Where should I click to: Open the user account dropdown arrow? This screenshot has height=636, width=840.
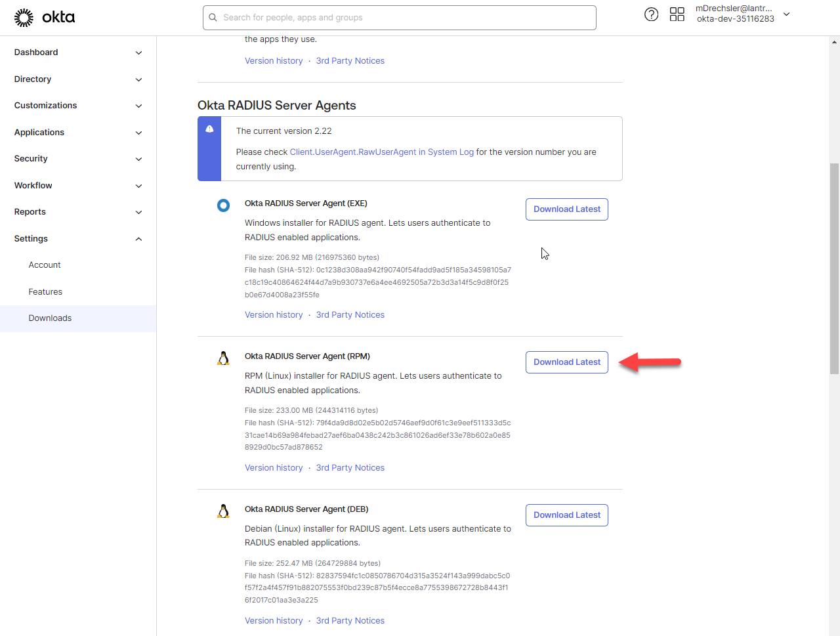pos(787,14)
